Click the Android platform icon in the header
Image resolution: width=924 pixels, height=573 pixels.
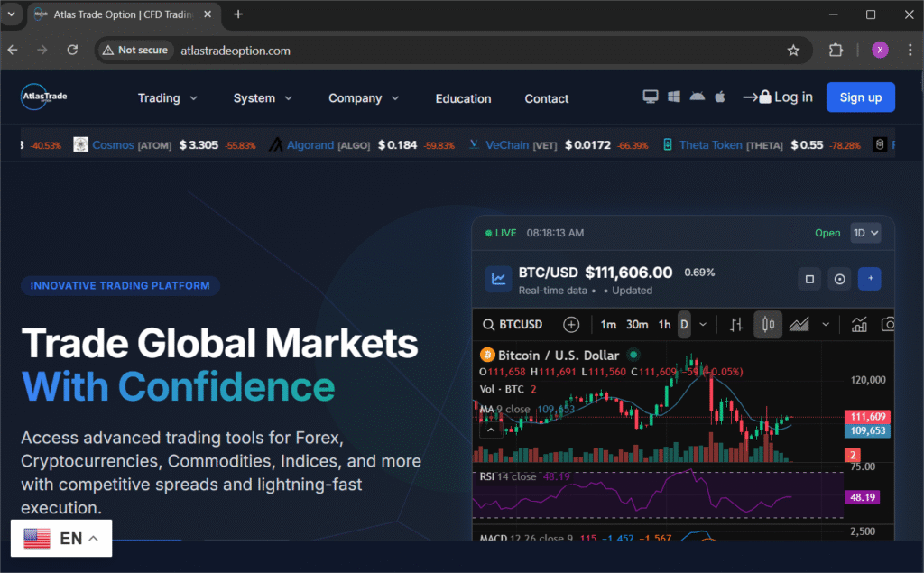(696, 95)
